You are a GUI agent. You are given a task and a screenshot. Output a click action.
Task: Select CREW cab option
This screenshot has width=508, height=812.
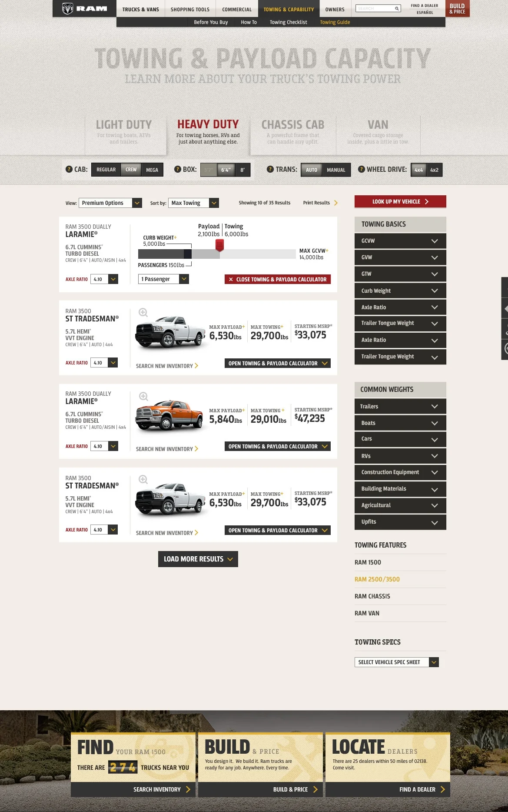click(131, 170)
